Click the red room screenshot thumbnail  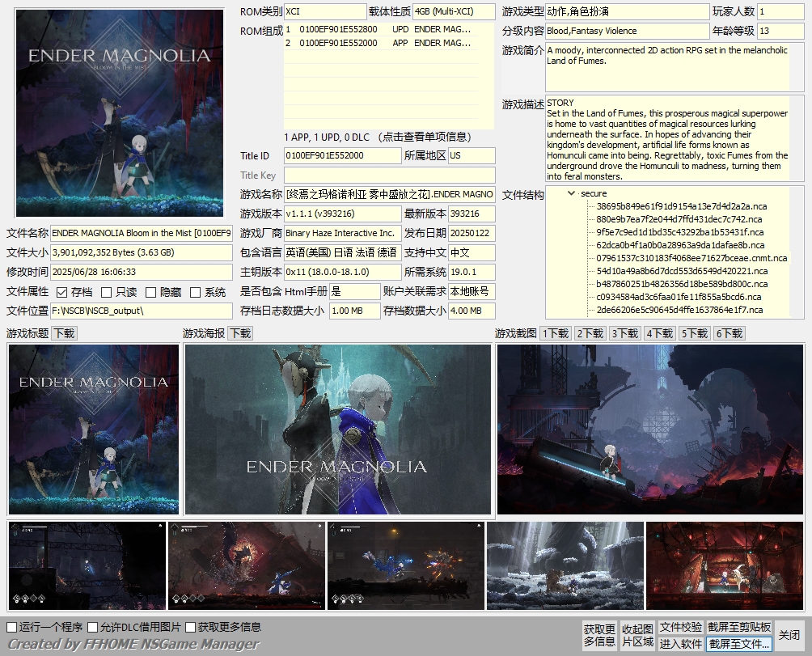click(x=725, y=566)
